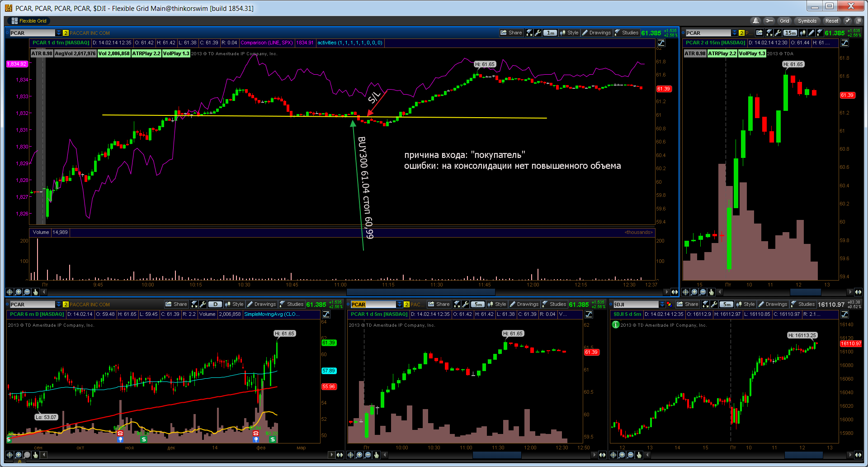Click the 1m chart time scrollbar thumb
868x467 pixels.
tap(420, 292)
